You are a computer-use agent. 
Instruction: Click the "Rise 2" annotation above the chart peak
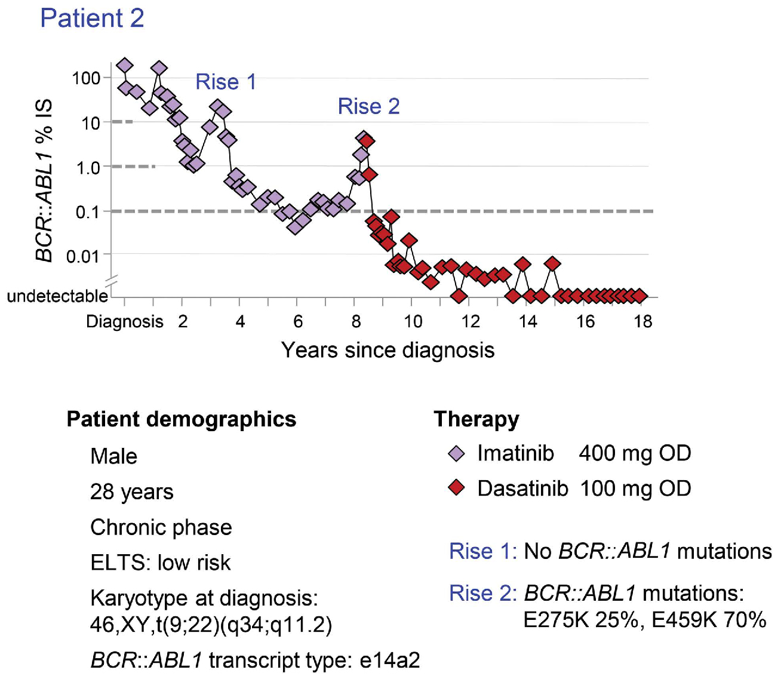coord(368,106)
